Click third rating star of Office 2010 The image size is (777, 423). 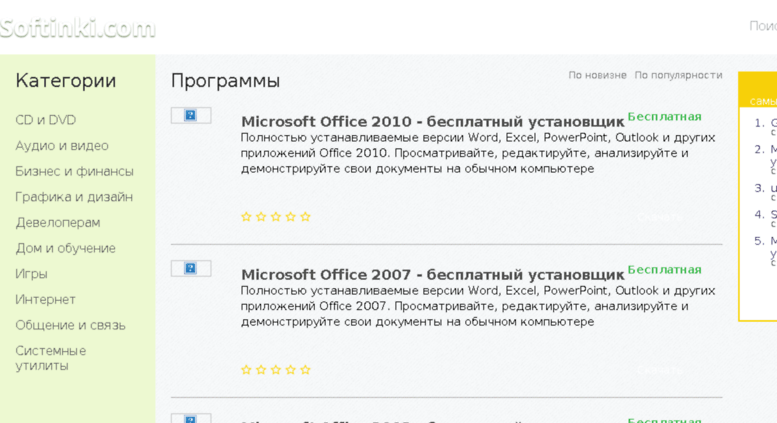point(276,216)
